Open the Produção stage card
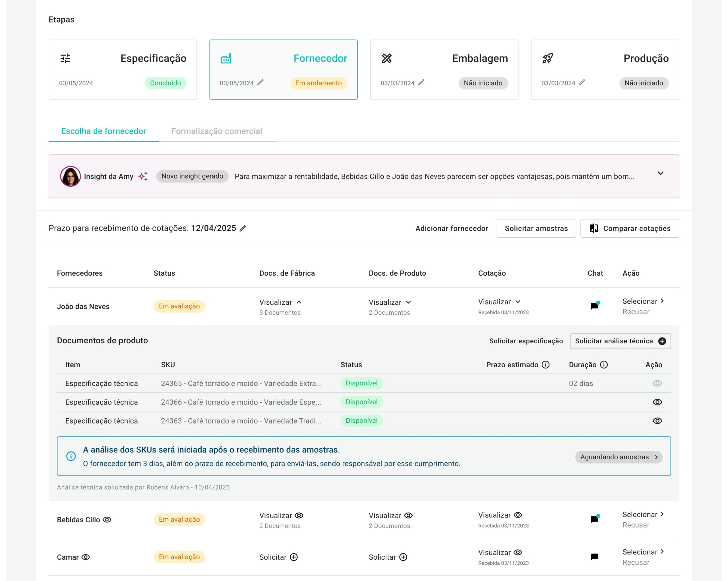 click(x=605, y=70)
